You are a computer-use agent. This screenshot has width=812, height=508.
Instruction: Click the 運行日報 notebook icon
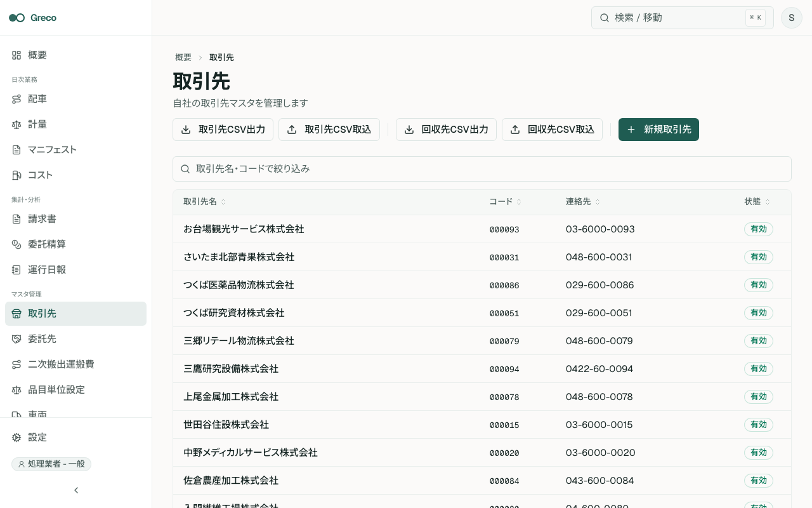pos(16,270)
